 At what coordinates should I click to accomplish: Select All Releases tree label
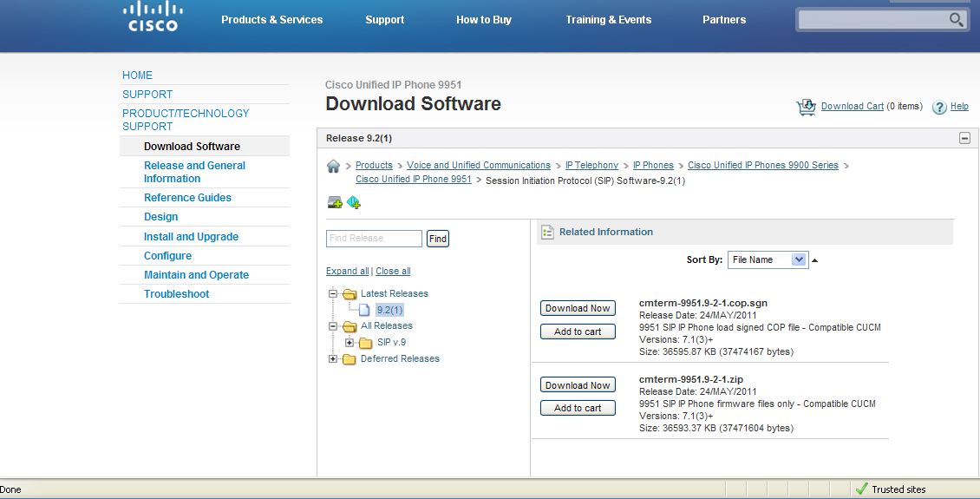click(386, 325)
